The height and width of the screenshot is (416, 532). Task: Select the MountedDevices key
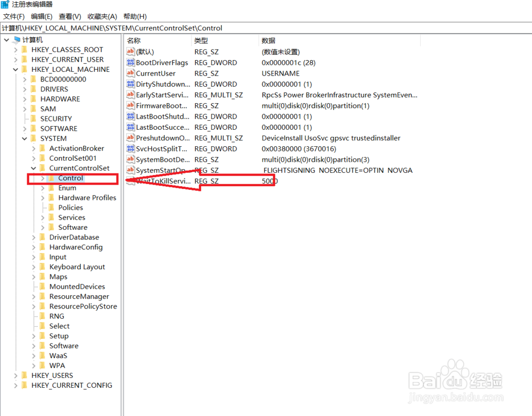[77, 287]
